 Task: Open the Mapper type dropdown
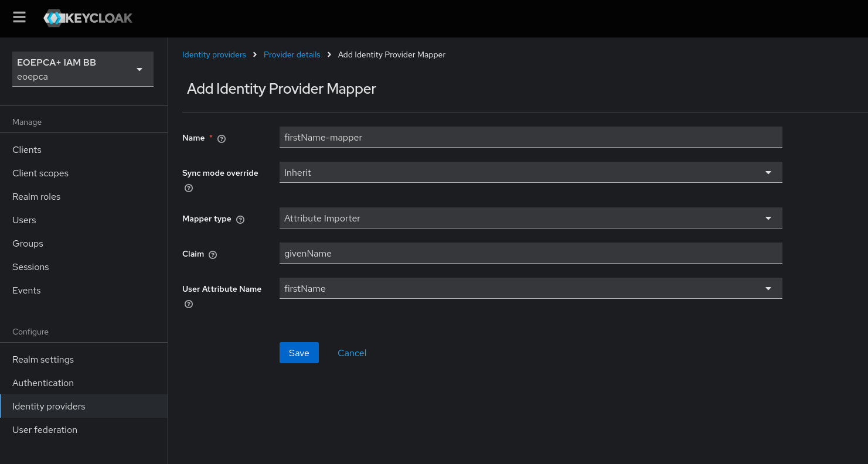point(531,218)
